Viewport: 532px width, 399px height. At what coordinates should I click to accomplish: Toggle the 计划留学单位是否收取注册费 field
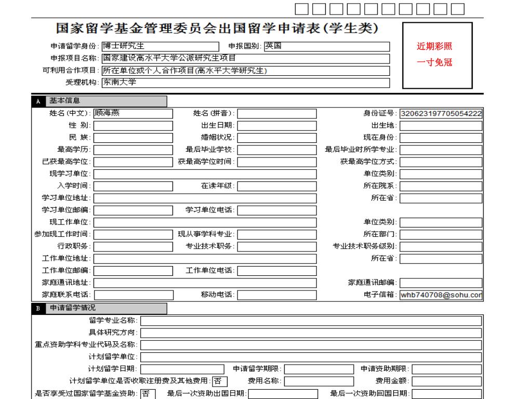(219, 382)
